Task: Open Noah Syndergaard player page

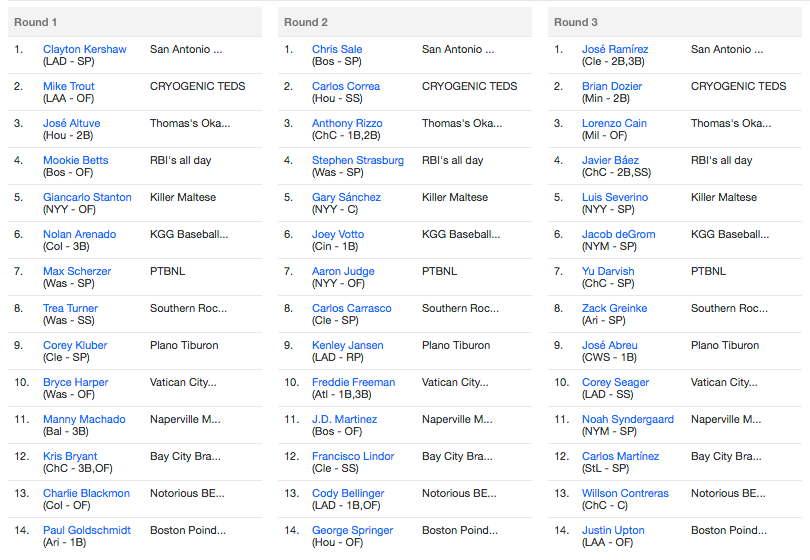Action: (x=628, y=419)
